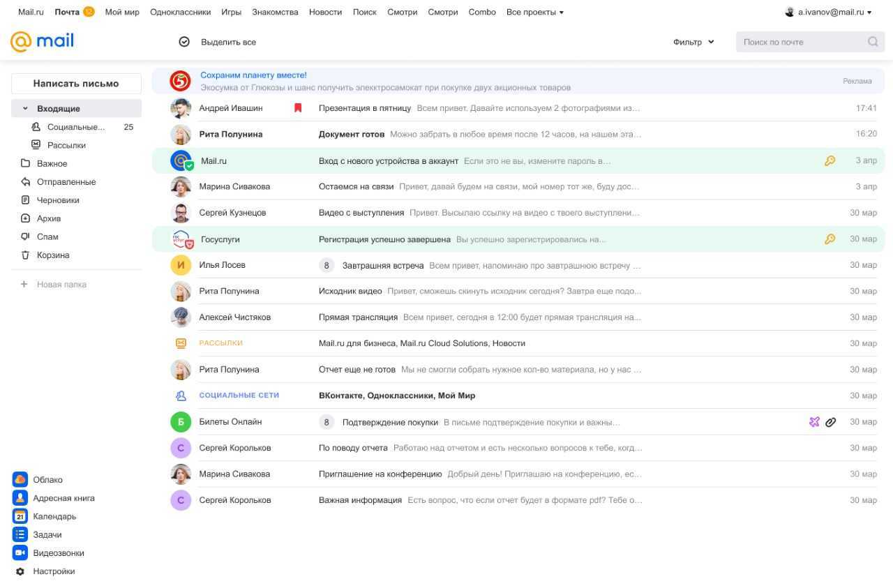
Task: Open the Фильтр dropdown
Action: [693, 42]
